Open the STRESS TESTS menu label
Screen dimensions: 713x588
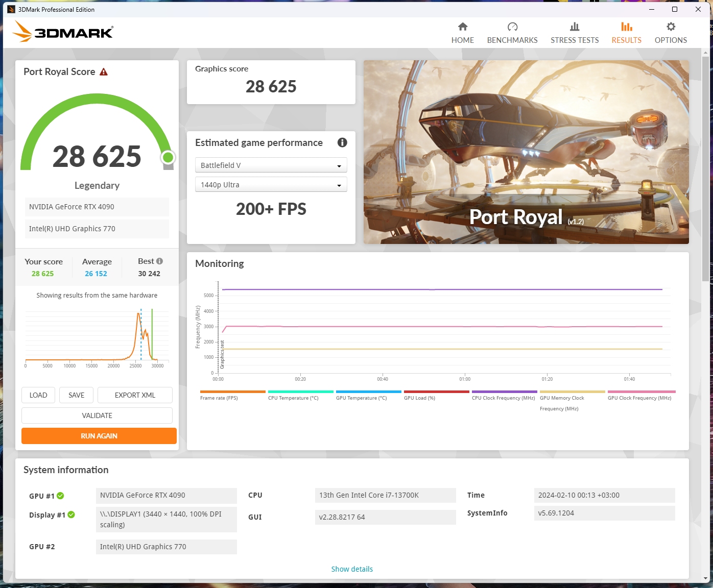coord(575,40)
